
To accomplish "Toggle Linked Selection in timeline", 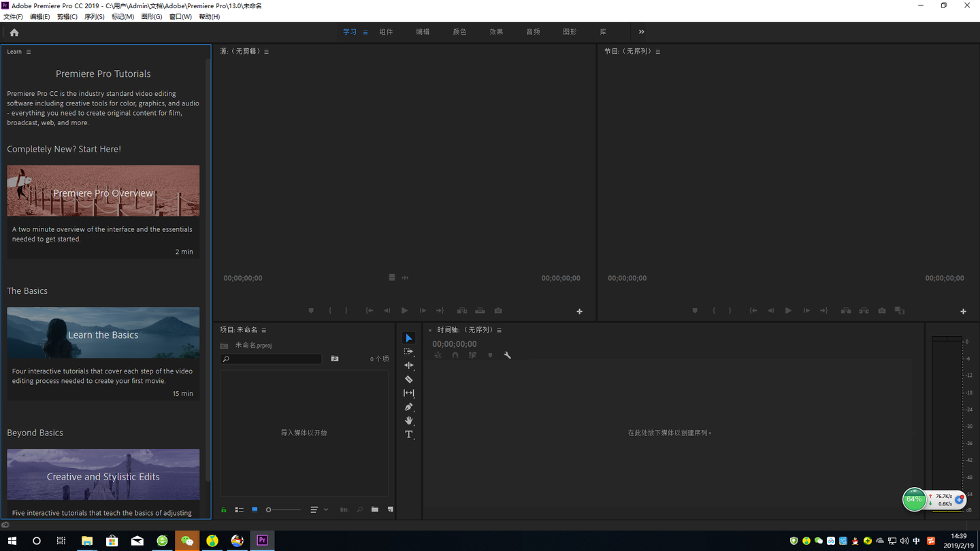I will (472, 355).
